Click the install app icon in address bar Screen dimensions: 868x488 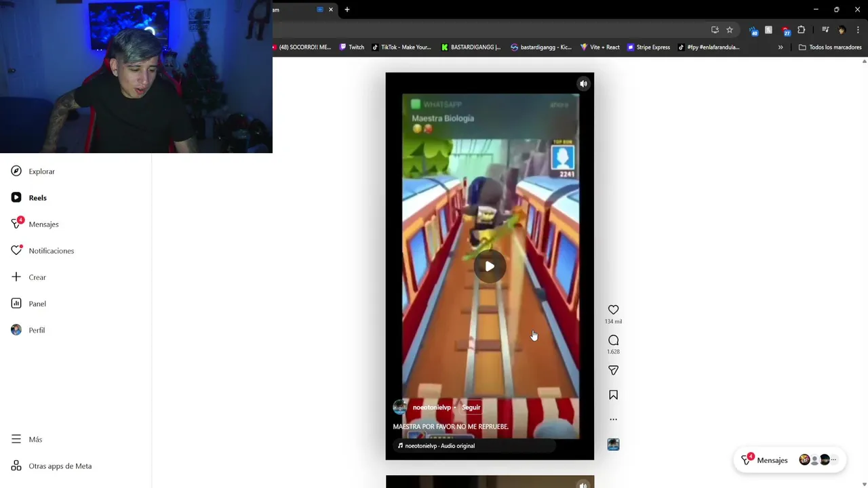pos(715,30)
